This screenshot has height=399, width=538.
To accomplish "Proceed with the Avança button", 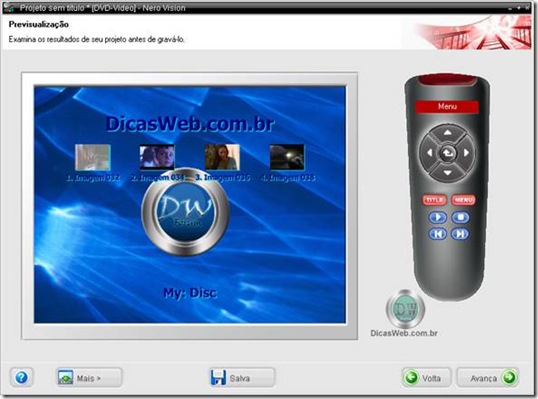I will pos(488,378).
